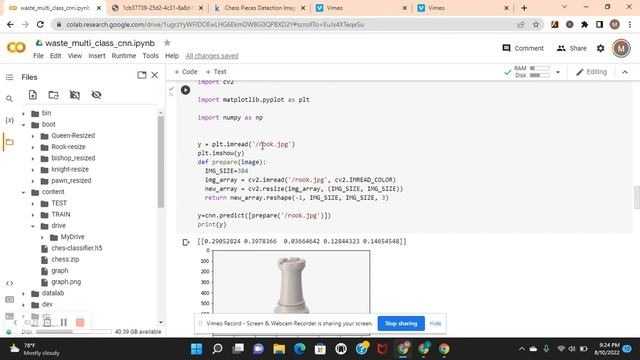Click the Colab logo

pyautogui.click(x=16, y=48)
